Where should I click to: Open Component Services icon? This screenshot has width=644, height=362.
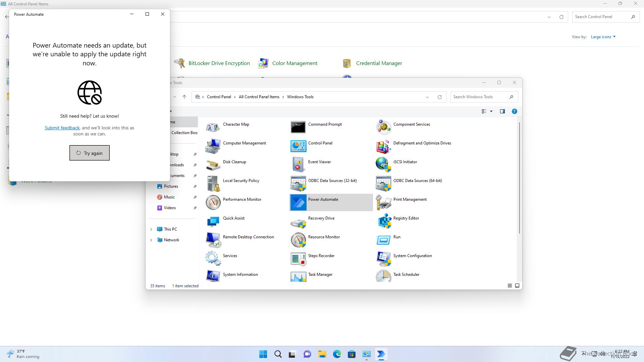coord(383,127)
